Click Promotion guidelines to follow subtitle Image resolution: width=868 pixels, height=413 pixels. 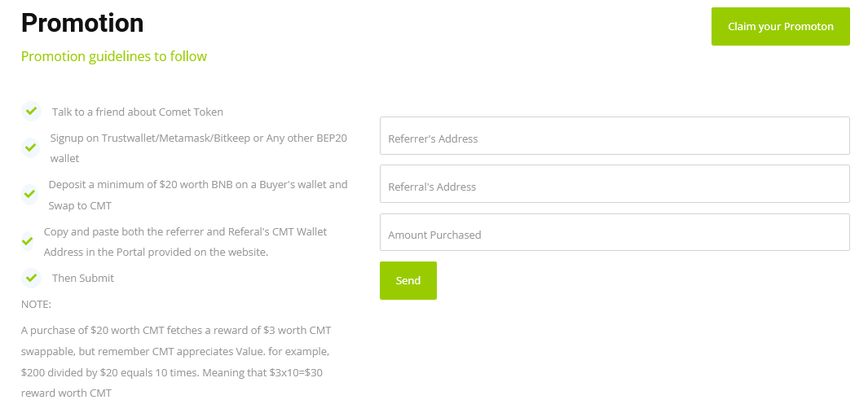[x=114, y=56]
